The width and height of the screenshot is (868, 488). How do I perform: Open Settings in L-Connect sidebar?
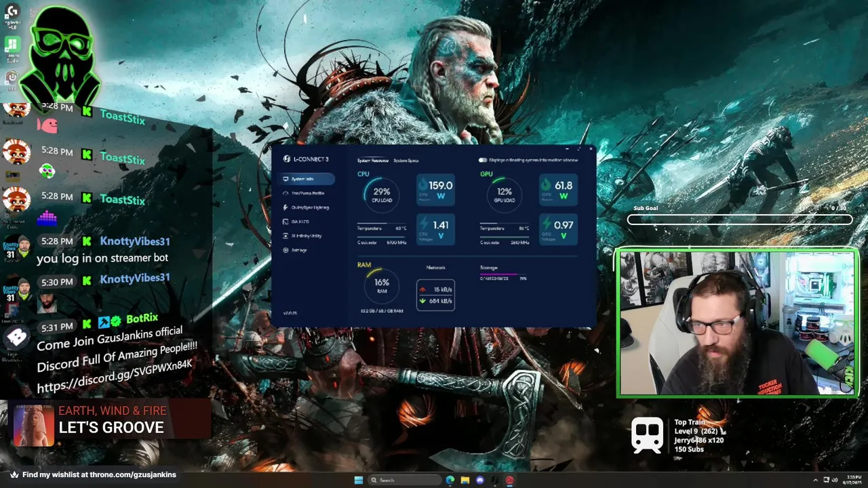[x=307, y=250]
